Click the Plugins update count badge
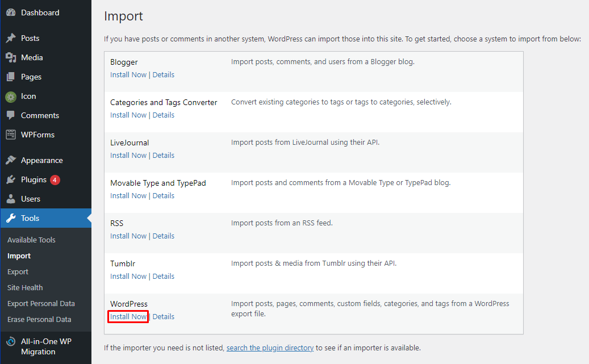Viewport: 589px width, 364px height. 55,180
